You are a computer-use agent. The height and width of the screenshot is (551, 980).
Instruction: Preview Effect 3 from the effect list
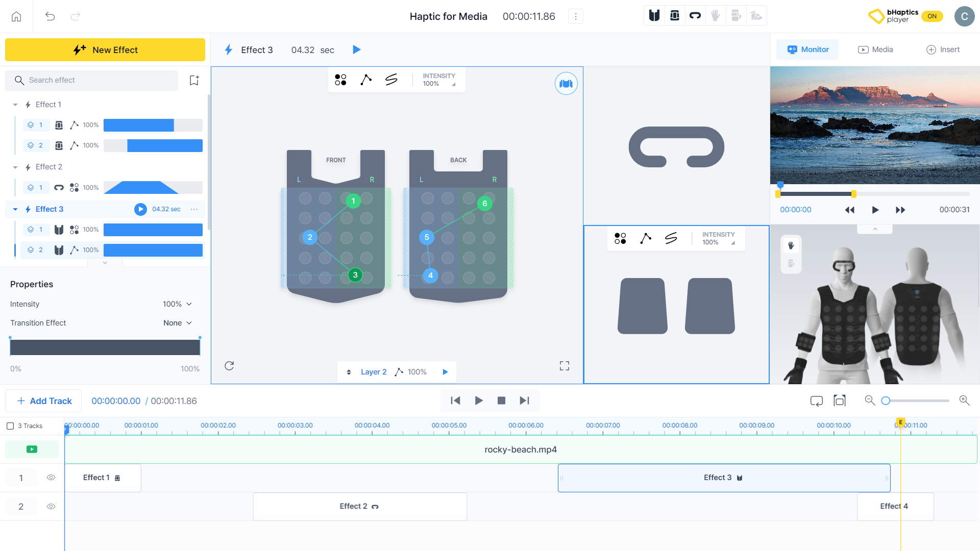[x=140, y=209]
